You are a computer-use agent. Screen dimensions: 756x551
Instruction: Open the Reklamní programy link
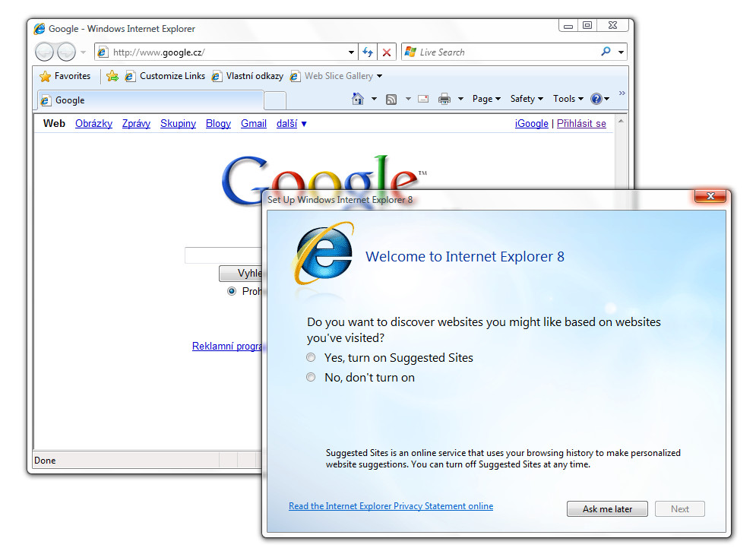click(x=227, y=346)
